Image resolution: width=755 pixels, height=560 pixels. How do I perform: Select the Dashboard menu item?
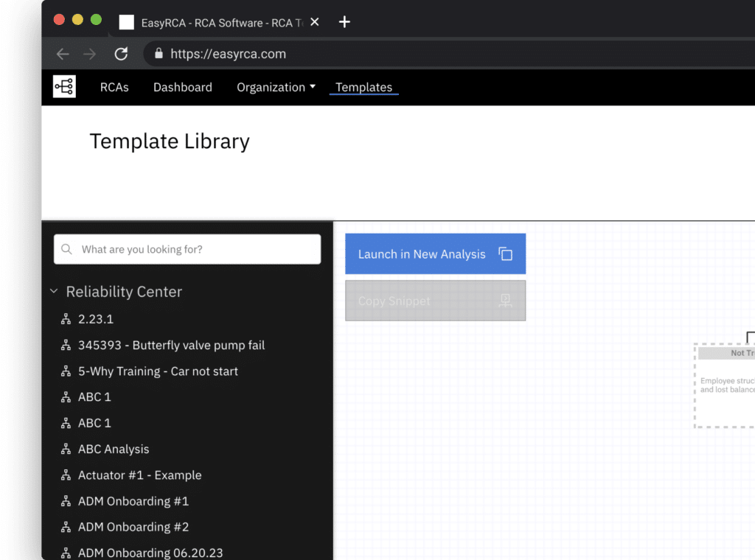[x=182, y=86]
